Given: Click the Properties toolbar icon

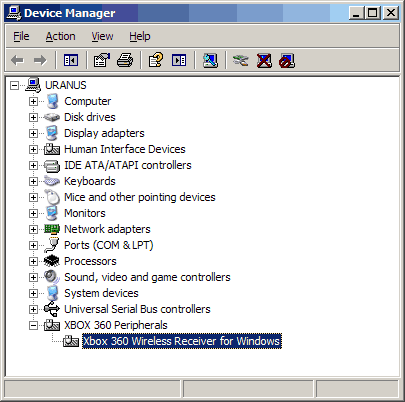Looking at the screenshot, I should click(x=101, y=60).
